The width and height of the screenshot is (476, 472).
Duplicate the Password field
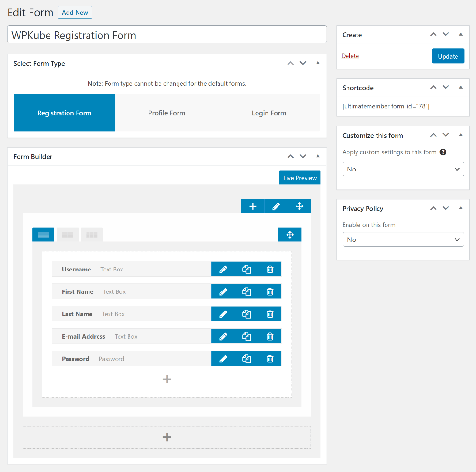tap(247, 359)
